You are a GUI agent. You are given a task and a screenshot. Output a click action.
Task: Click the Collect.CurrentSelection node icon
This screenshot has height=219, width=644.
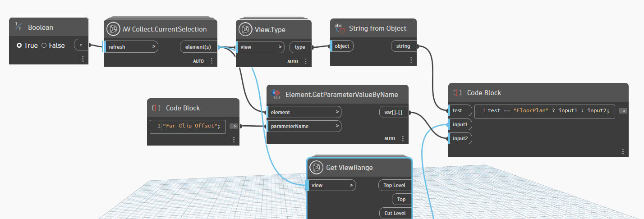[112, 29]
